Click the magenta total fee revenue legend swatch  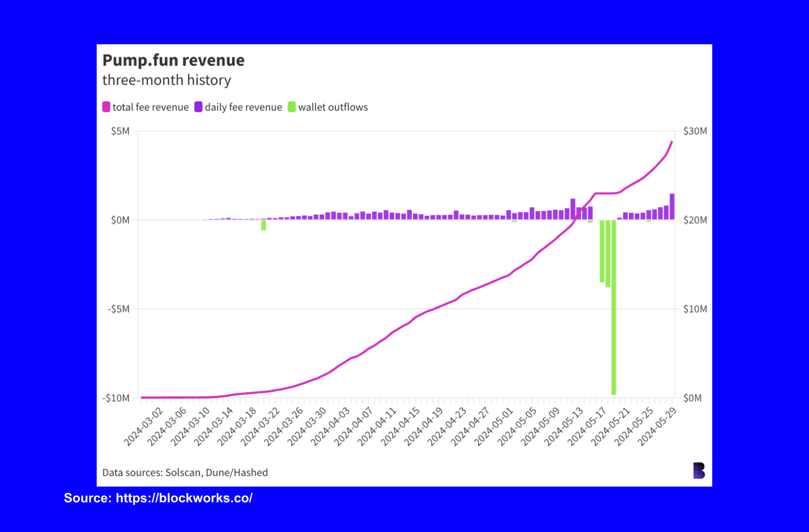tap(107, 106)
